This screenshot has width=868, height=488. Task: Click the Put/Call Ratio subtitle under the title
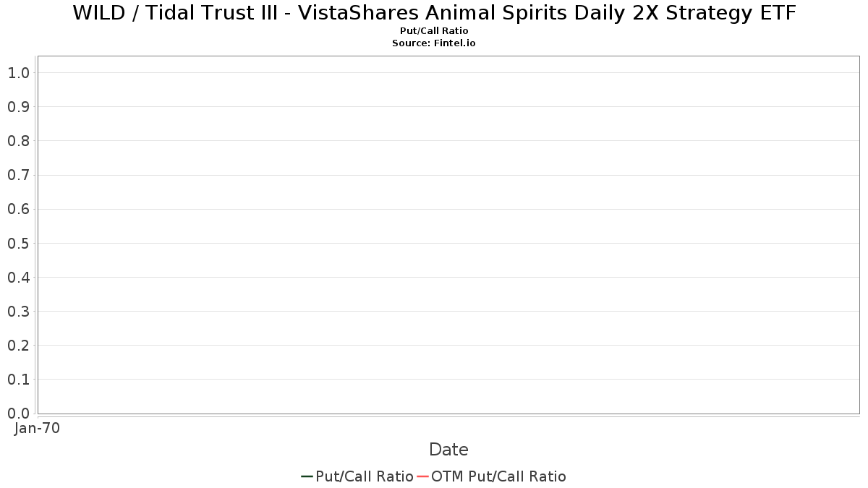434,31
